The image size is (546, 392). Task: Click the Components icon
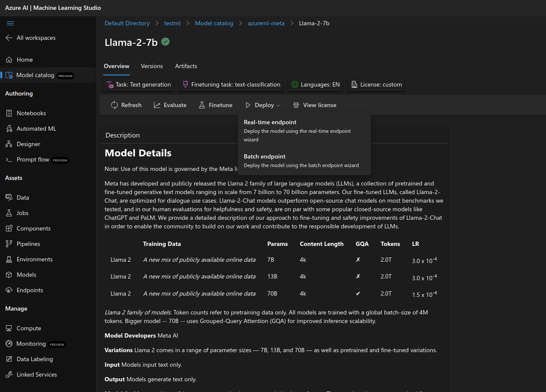coord(9,228)
